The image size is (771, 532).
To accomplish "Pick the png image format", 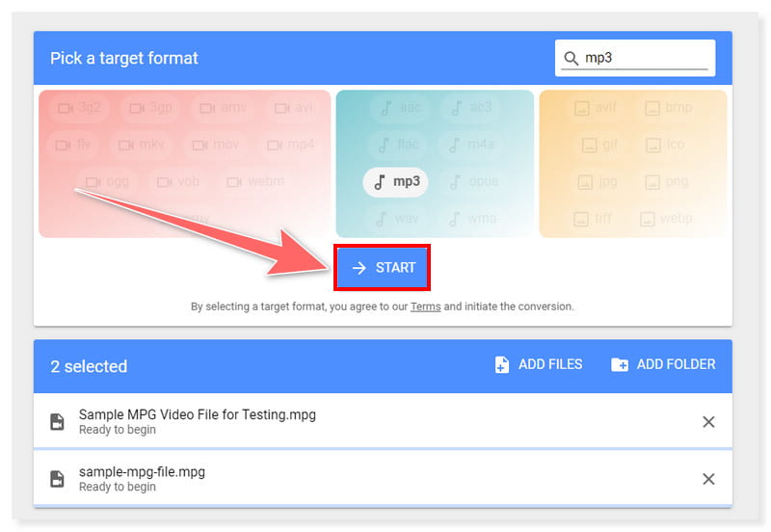I will coord(667,181).
